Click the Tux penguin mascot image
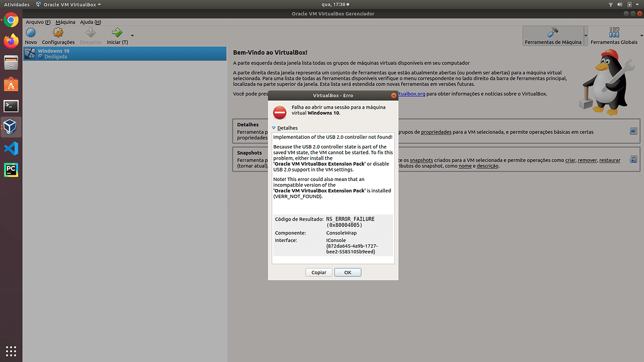Image resolution: width=644 pixels, height=362 pixels. (606, 82)
